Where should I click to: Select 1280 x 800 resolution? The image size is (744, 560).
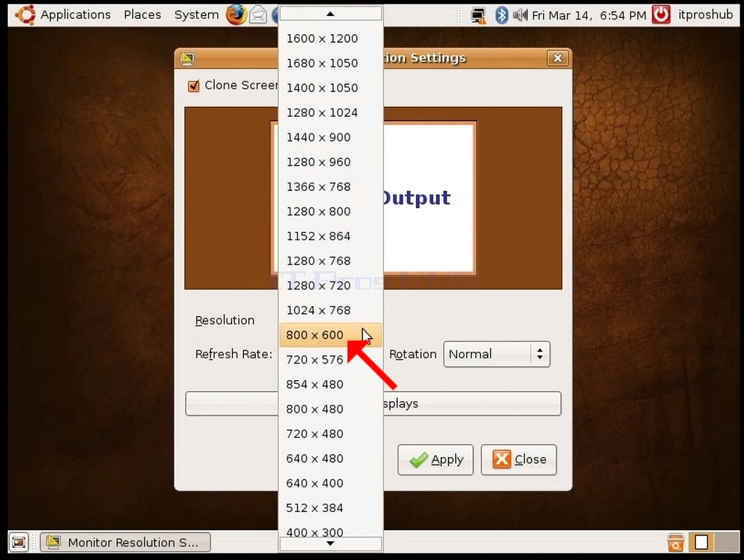[x=330, y=211]
